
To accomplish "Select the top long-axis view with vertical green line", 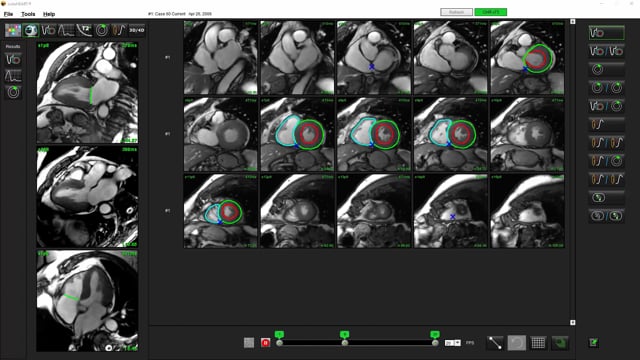I will [x=87, y=93].
